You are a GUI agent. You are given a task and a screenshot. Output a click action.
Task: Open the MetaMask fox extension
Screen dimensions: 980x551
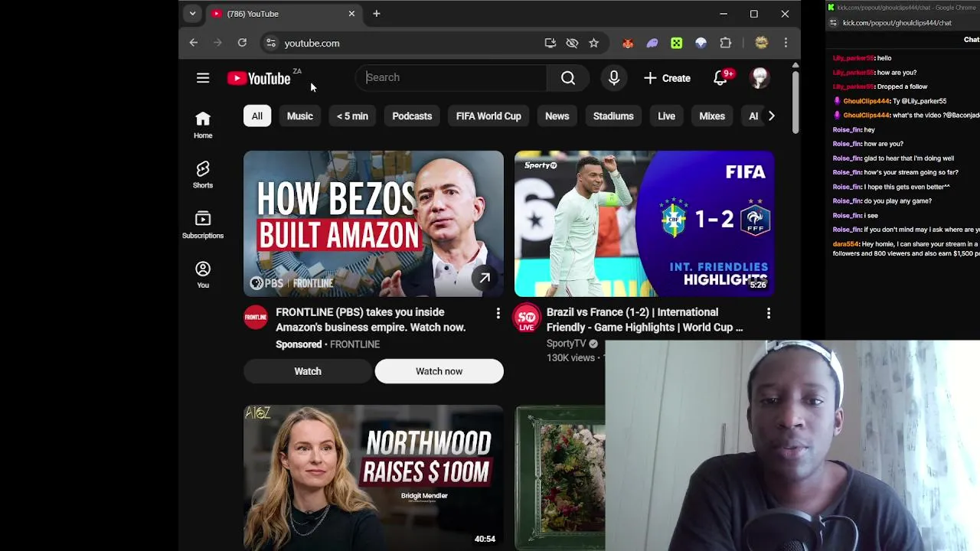[628, 43]
